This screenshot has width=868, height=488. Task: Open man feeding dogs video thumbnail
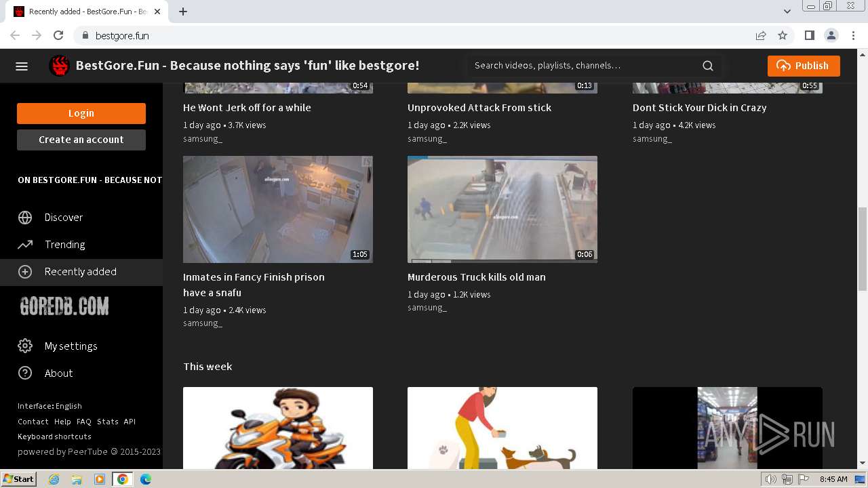(x=502, y=428)
